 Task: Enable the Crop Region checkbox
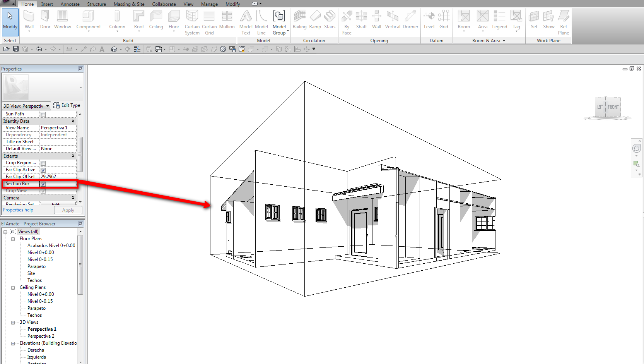(43, 163)
